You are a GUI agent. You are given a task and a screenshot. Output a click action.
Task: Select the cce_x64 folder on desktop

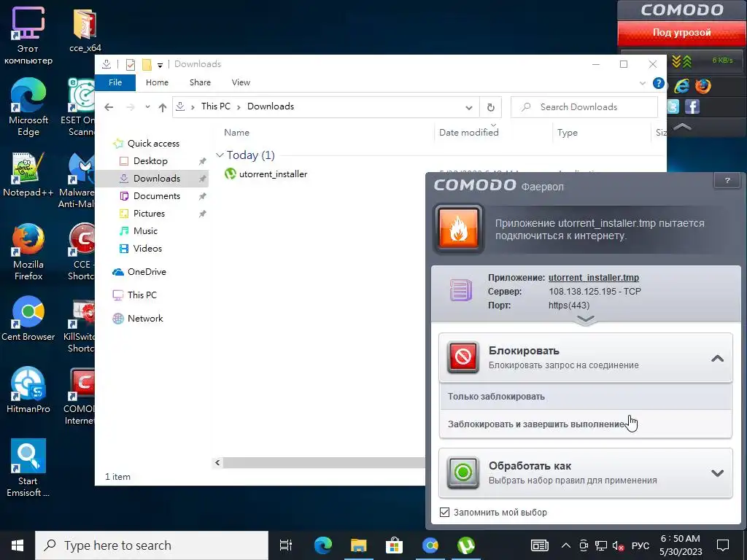85,31
